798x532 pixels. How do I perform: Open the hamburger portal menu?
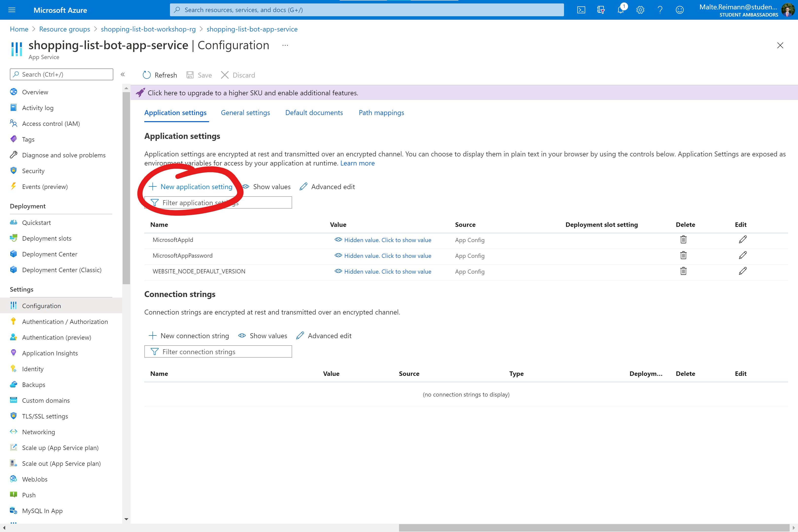pyautogui.click(x=12, y=10)
